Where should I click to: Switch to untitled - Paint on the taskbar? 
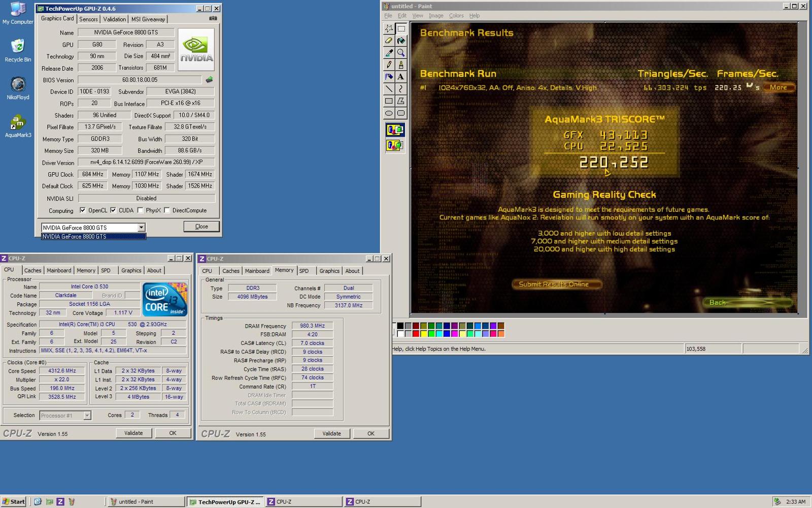coord(146,502)
